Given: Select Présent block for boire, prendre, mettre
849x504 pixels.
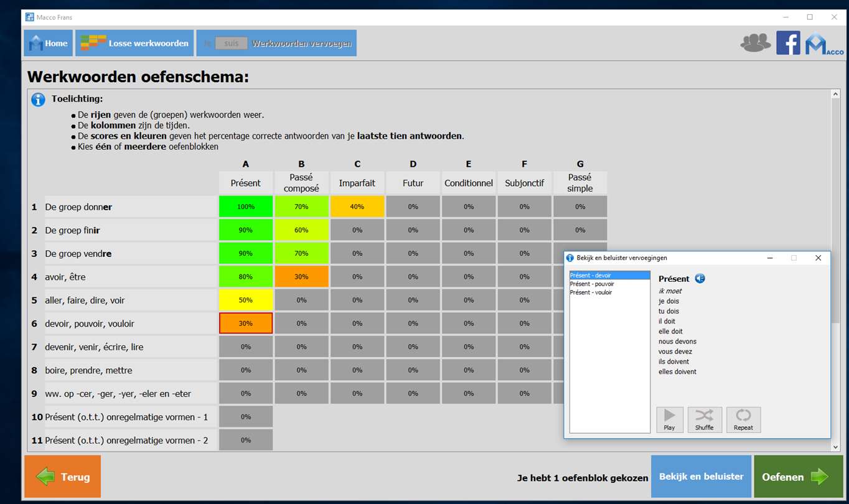Looking at the screenshot, I should click(246, 370).
